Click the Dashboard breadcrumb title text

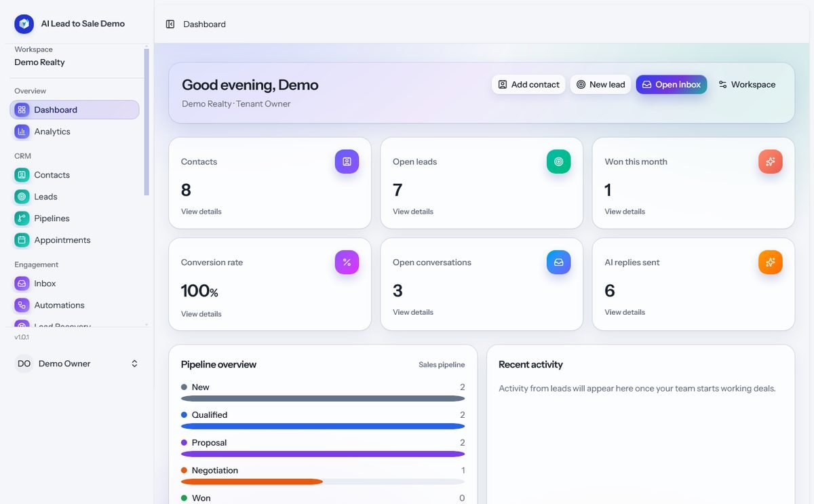(204, 24)
